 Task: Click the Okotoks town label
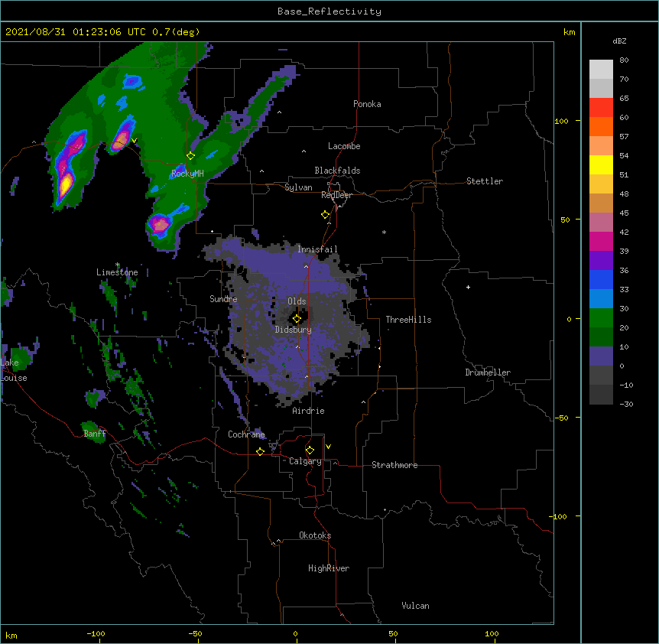click(315, 535)
